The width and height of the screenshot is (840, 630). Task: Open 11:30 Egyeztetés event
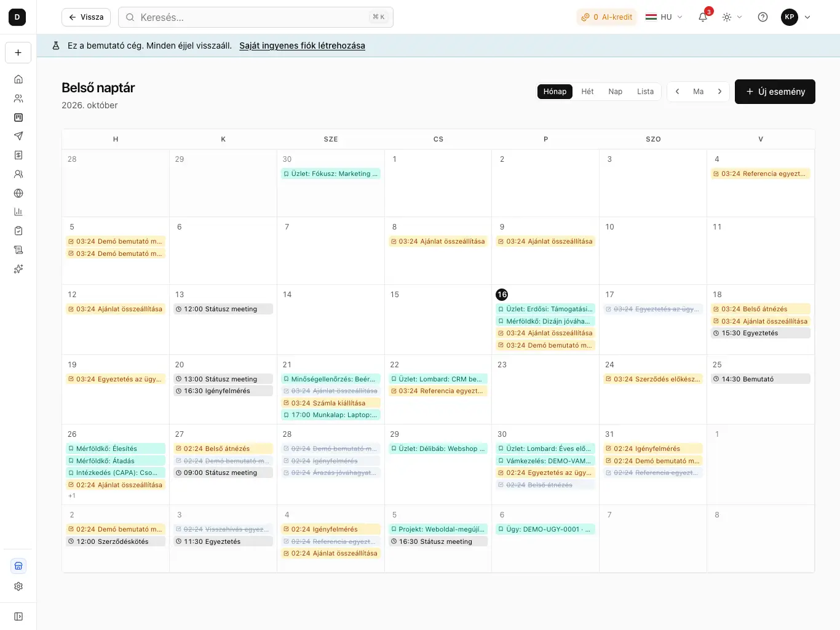[x=223, y=542]
